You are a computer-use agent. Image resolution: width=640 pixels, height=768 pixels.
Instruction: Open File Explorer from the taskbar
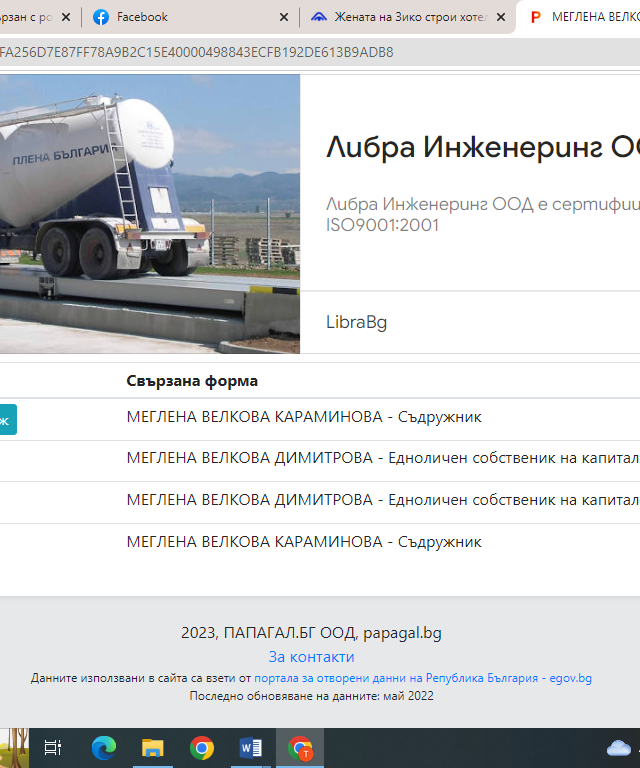pos(153,748)
